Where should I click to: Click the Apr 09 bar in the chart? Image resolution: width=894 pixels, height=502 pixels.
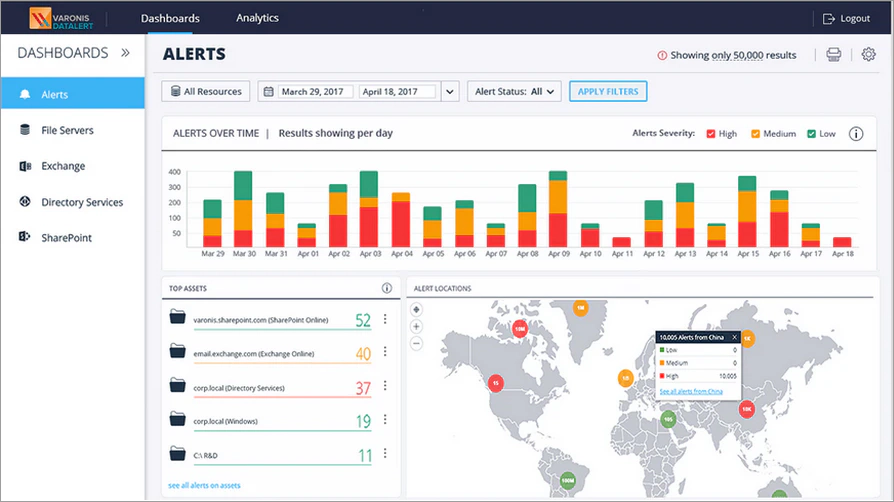tap(558, 209)
